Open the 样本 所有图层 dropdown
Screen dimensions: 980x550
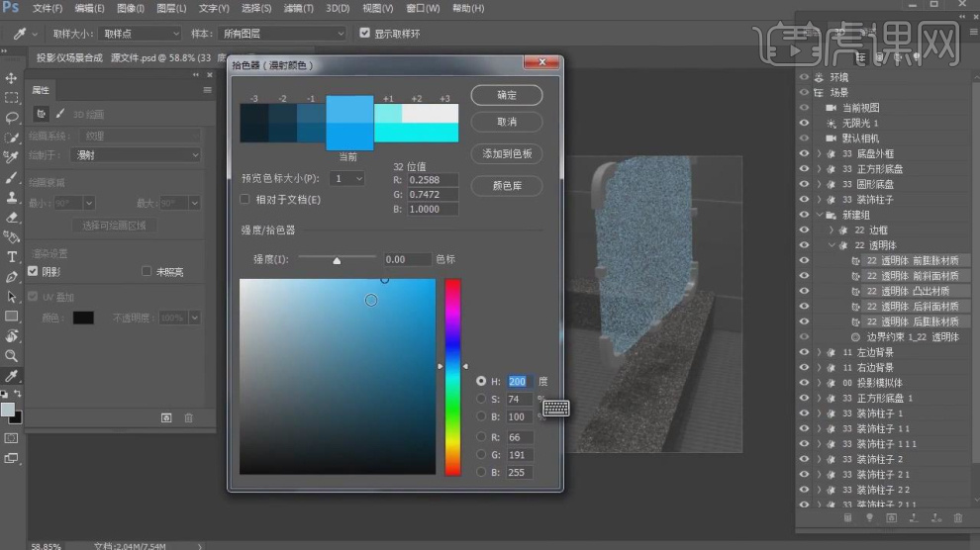(x=283, y=33)
